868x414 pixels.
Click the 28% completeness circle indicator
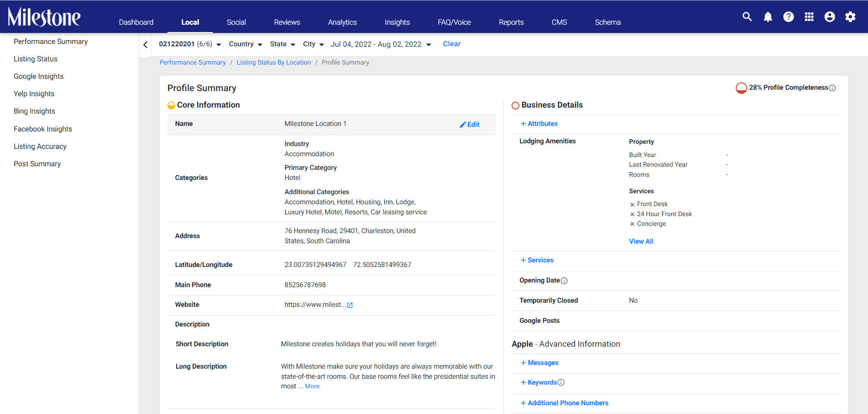741,88
